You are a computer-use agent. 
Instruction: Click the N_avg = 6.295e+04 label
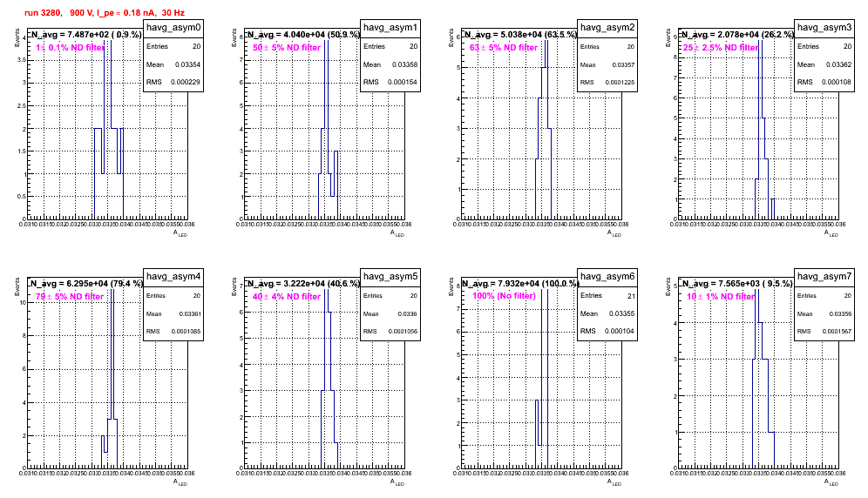tap(85, 283)
